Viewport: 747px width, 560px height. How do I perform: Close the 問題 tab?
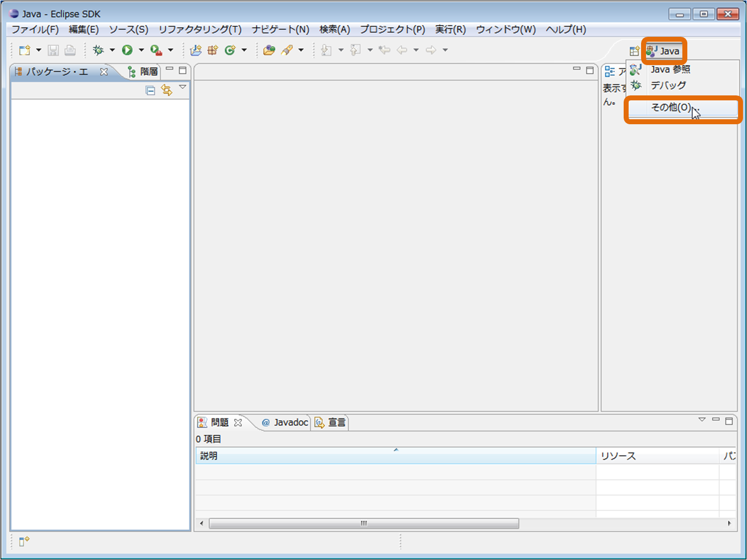(238, 423)
